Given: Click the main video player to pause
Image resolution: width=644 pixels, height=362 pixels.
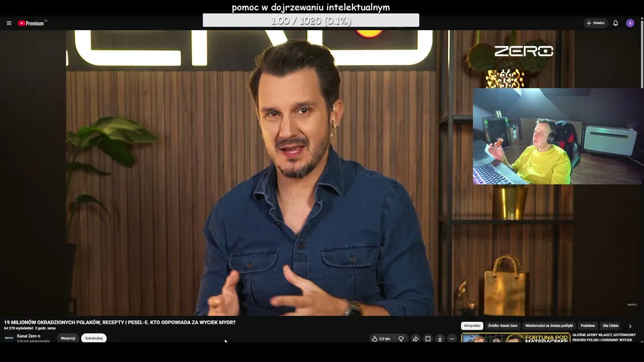Looking at the screenshot, I should pyautogui.click(x=320, y=173).
